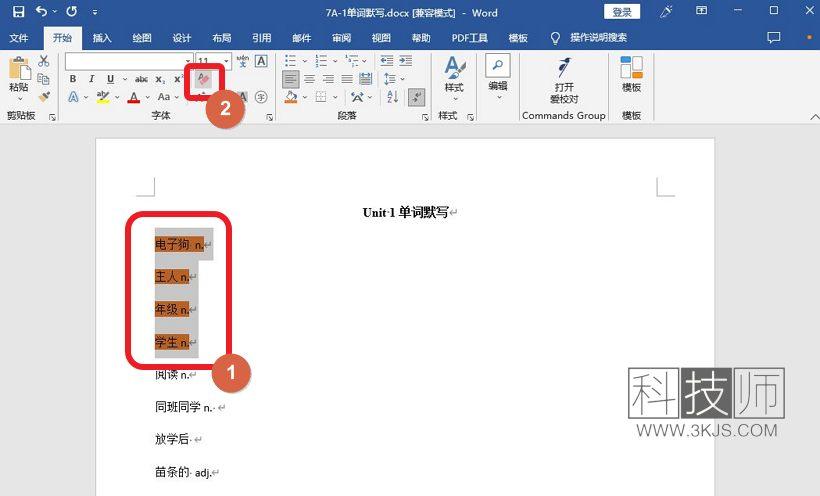
Task: Open the 模板 templates button
Action: 631,74
